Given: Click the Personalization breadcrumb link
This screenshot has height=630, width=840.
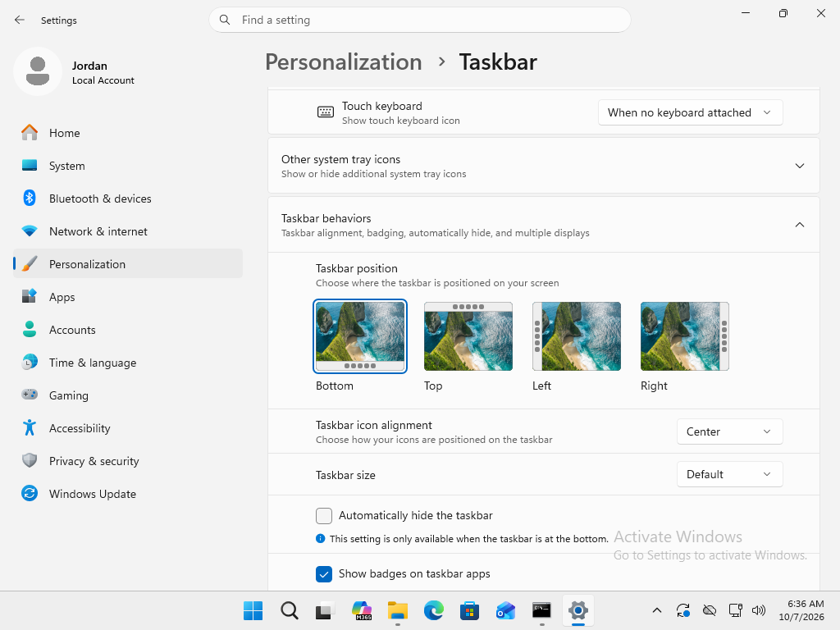Looking at the screenshot, I should (x=344, y=62).
